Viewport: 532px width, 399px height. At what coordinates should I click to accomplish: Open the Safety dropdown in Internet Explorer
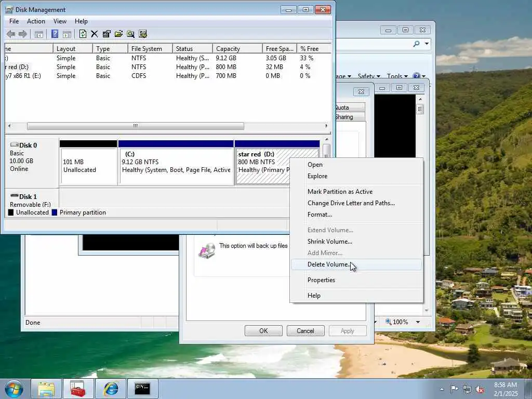(369, 76)
